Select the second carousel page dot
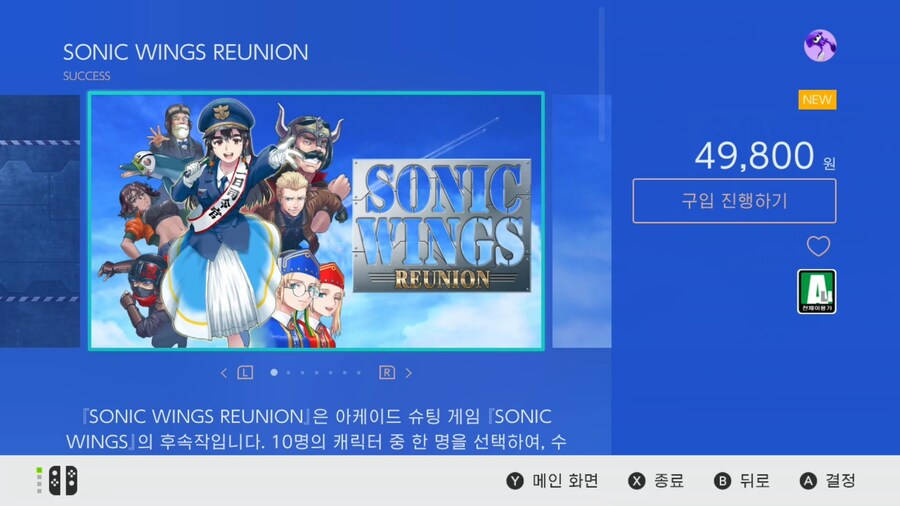The image size is (900, 506). [289, 373]
